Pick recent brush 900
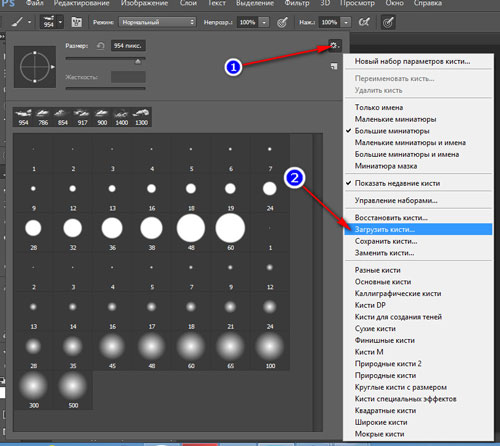This screenshot has width=500, height=446. [x=102, y=117]
